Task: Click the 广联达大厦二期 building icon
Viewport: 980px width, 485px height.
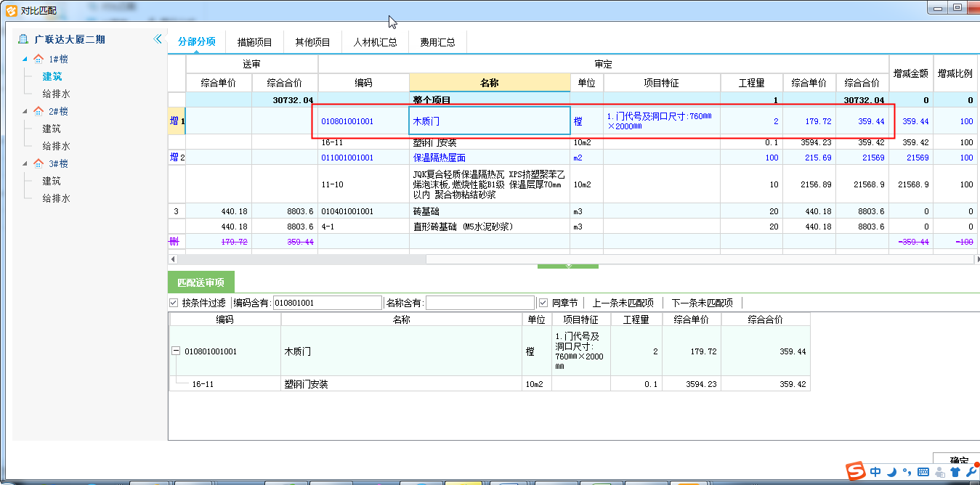Action: click(23, 39)
